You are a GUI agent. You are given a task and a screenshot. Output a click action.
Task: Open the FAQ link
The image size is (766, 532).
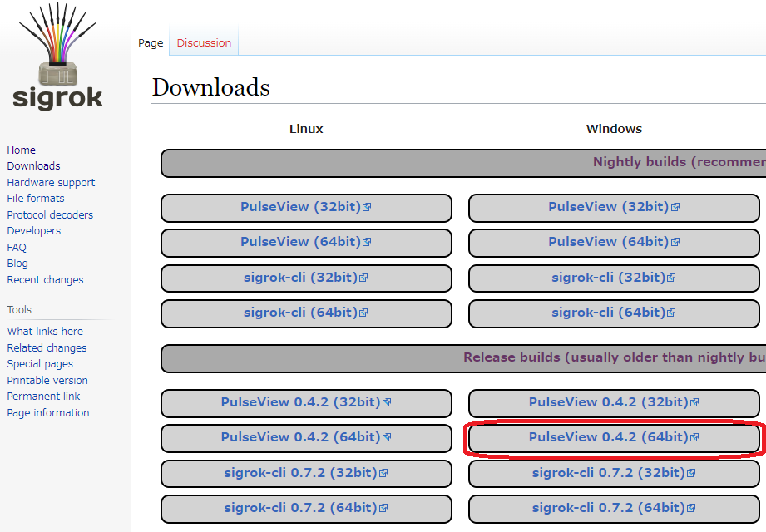17,248
